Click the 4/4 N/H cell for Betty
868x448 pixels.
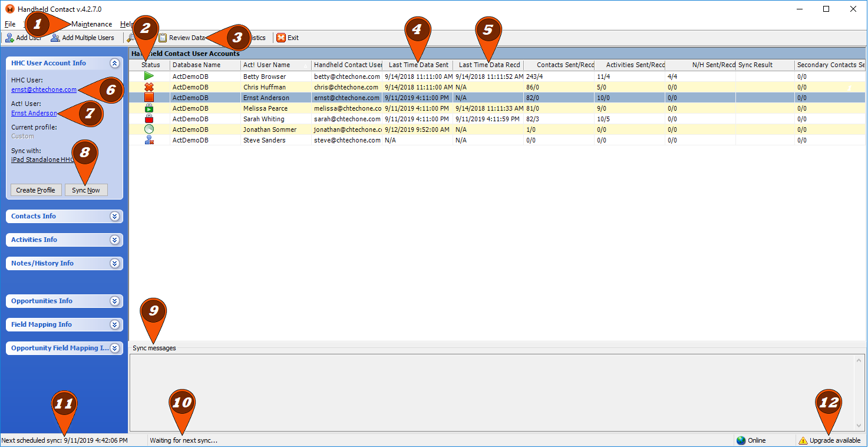[700, 77]
